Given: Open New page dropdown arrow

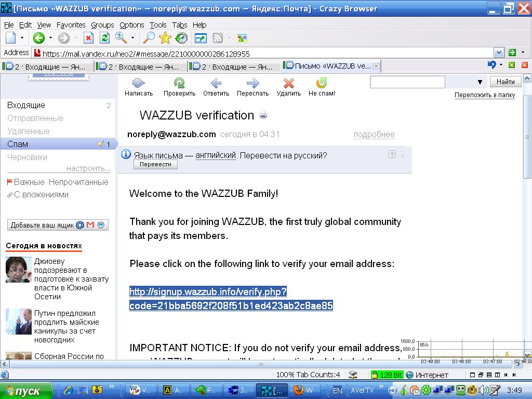Looking at the screenshot, I should (x=22, y=37).
